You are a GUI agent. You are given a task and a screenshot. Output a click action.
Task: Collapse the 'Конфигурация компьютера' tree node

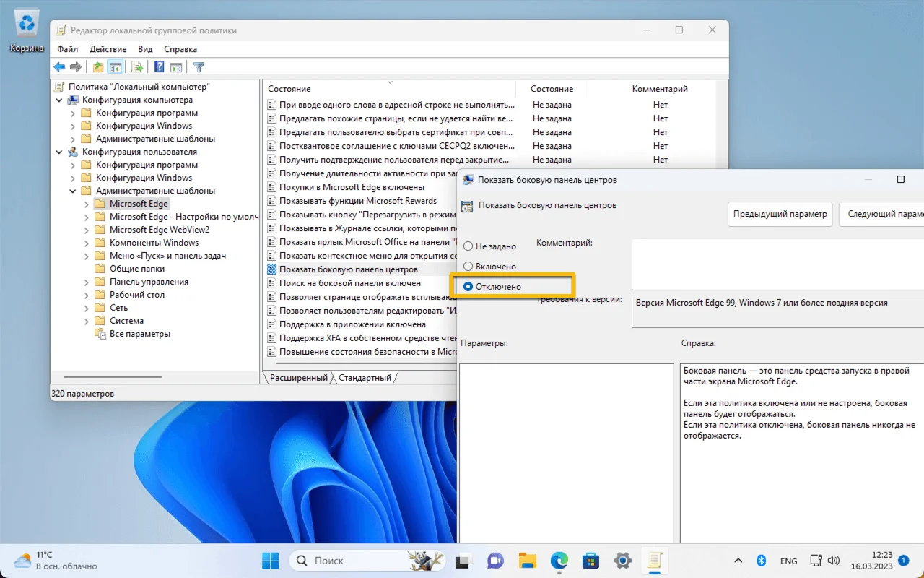coord(59,100)
